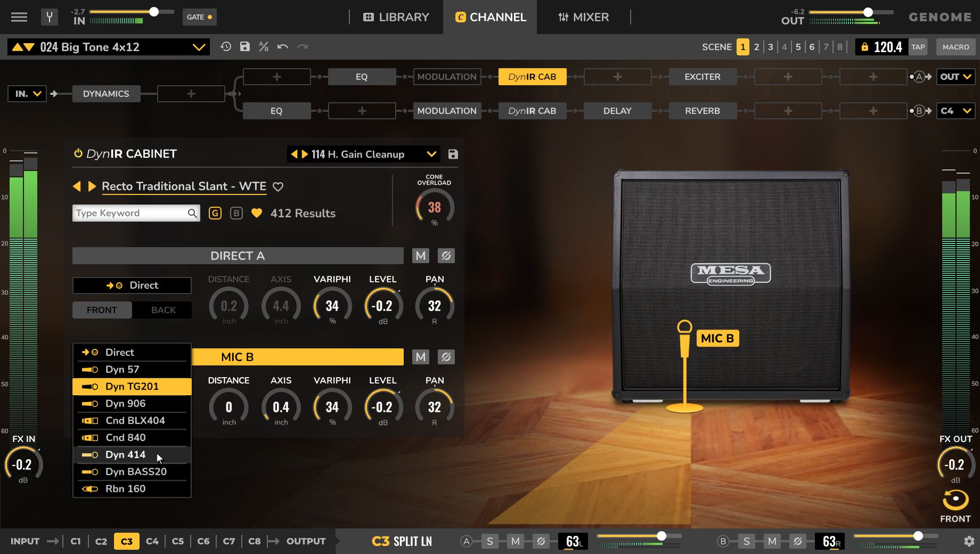Save the current preset
Screen dimensions: 980x554
(x=245, y=47)
